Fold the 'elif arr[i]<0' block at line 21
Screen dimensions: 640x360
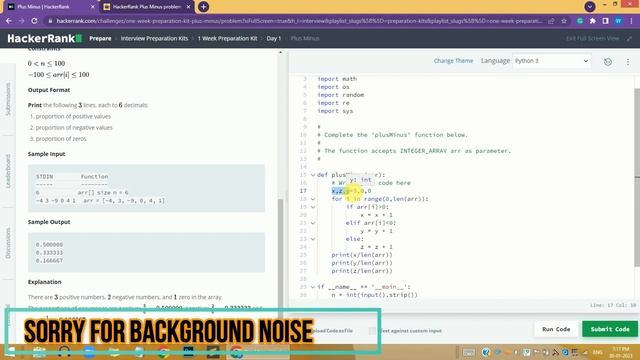pyautogui.click(x=313, y=223)
